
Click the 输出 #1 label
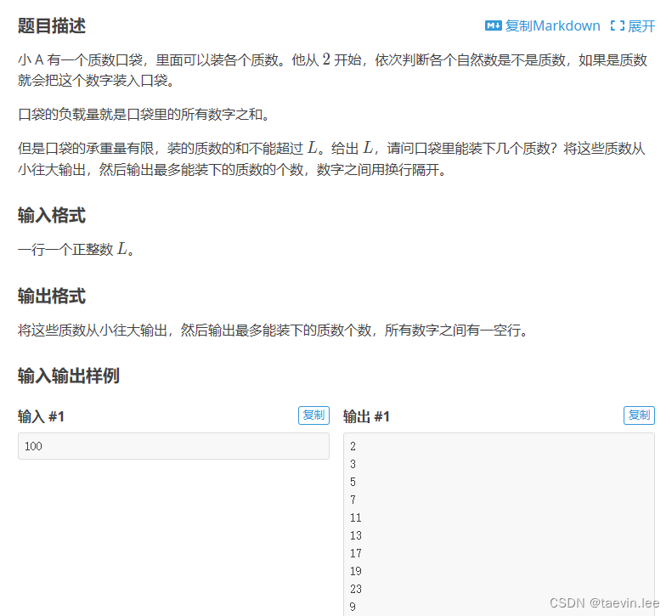click(x=366, y=416)
